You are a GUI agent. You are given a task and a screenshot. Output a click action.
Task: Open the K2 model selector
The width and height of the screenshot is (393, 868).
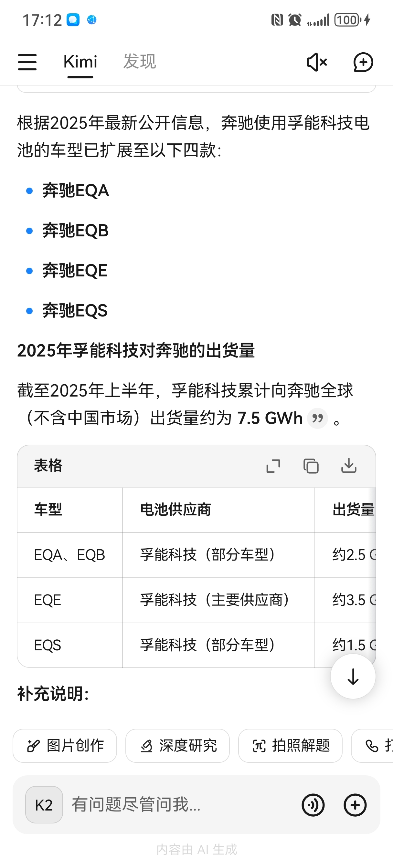click(44, 805)
